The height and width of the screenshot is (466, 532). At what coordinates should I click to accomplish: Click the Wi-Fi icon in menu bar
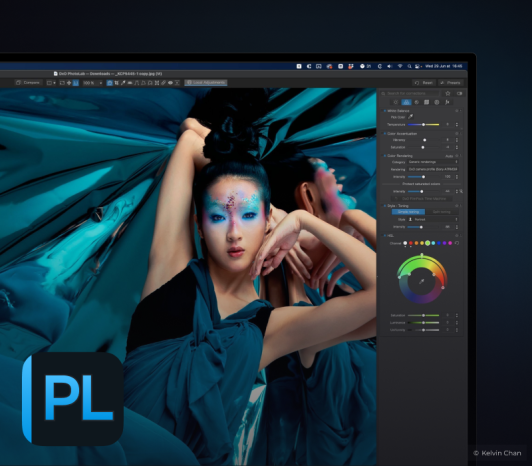click(400, 66)
